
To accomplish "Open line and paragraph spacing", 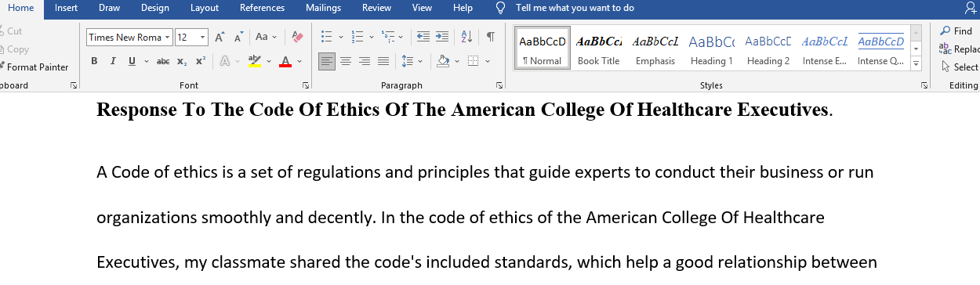I will point(408,61).
